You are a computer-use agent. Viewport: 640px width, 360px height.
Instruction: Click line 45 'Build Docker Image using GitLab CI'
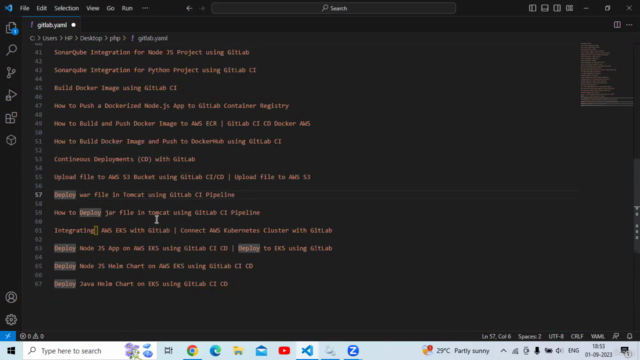(116, 88)
